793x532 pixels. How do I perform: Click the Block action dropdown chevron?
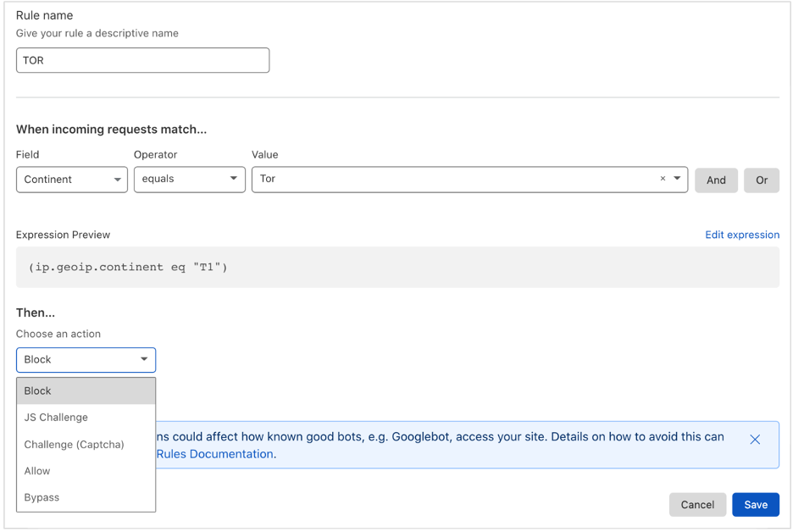coord(145,359)
